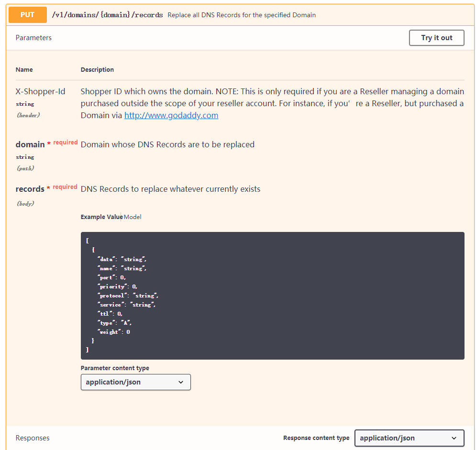Collapse the PUT operation via the orange badge
476x450 pixels.
[28, 15]
